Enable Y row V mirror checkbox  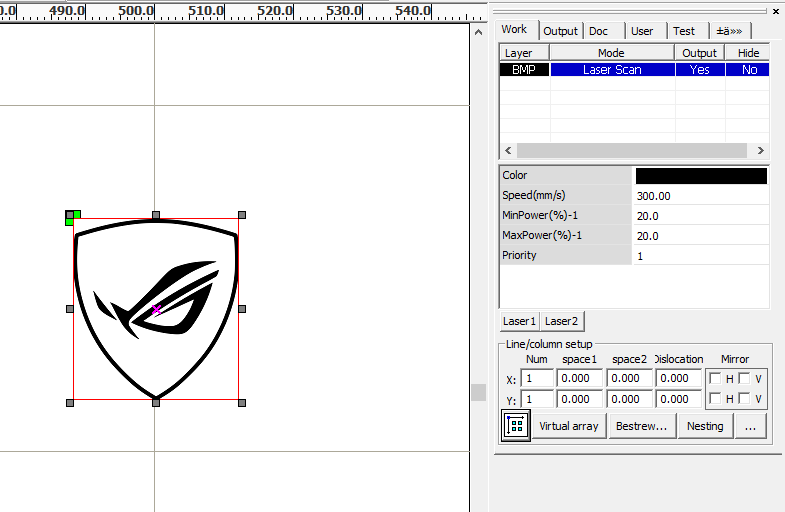pos(744,398)
